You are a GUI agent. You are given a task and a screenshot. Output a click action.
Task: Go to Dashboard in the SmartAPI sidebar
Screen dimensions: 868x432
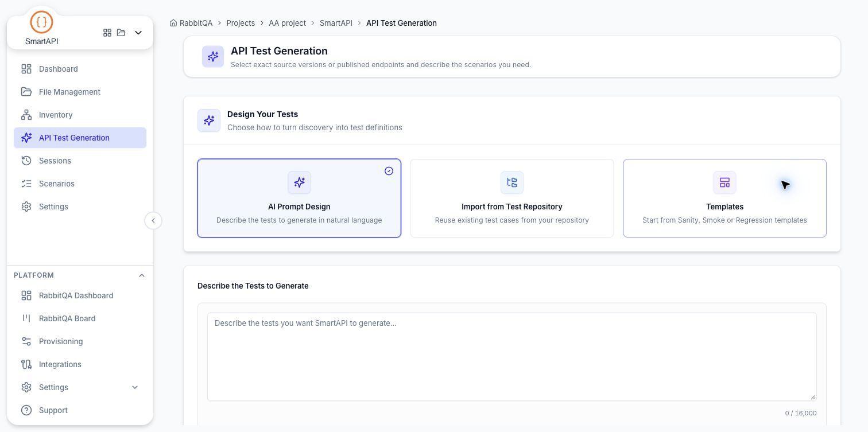click(80, 69)
